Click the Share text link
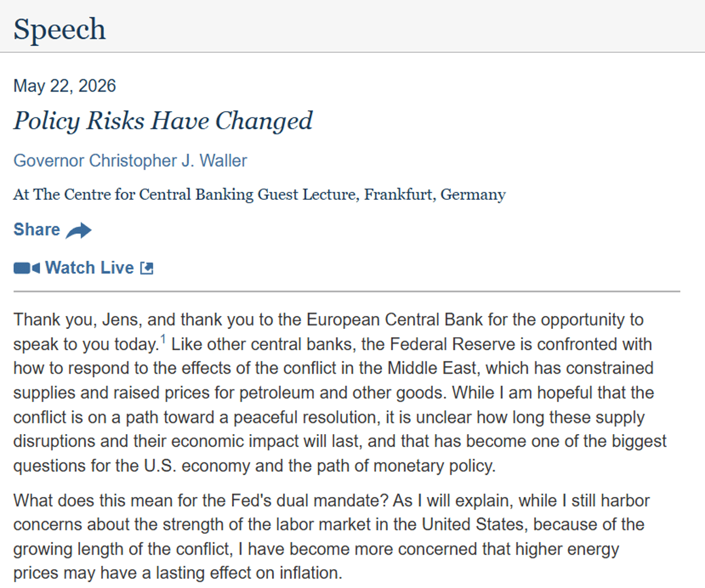 36,230
